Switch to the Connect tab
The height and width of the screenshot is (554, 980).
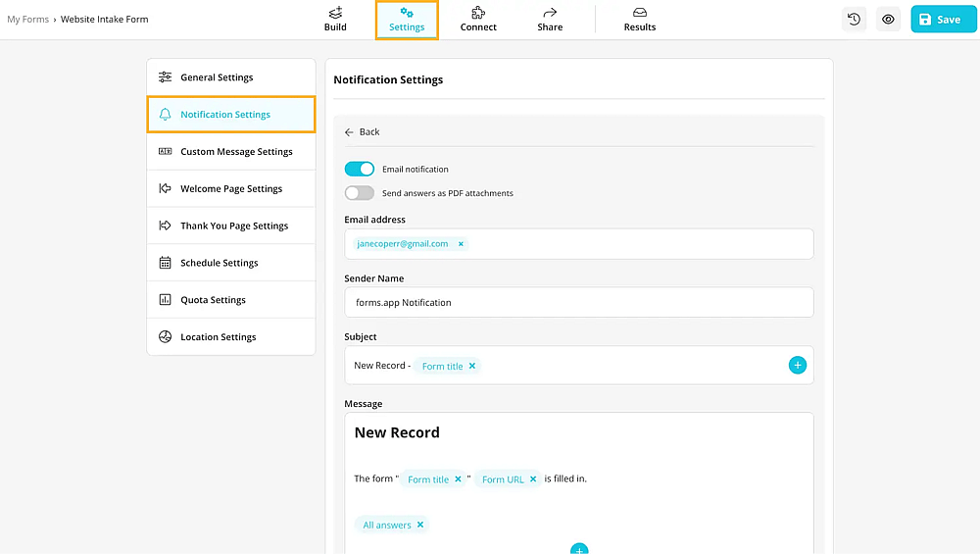tap(478, 20)
